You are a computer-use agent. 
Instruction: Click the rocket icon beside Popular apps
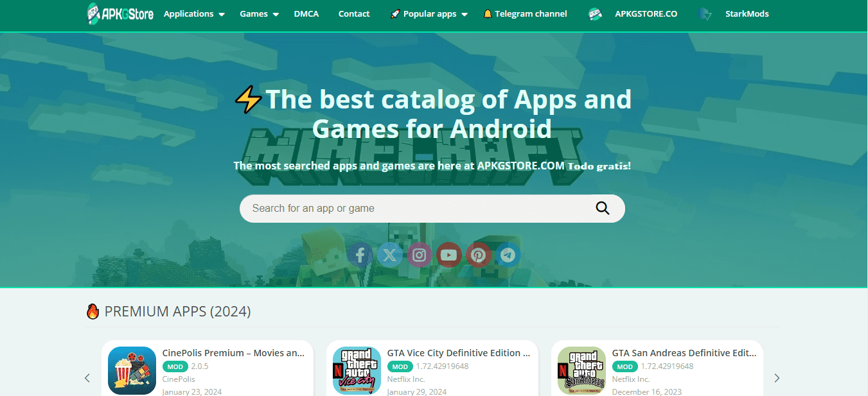pyautogui.click(x=395, y=14)
